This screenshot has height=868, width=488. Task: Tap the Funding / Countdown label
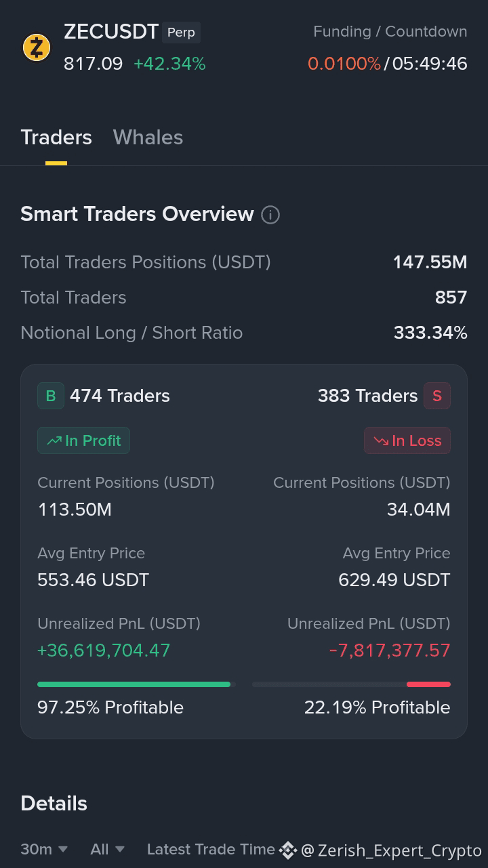(x=390, y=31)
